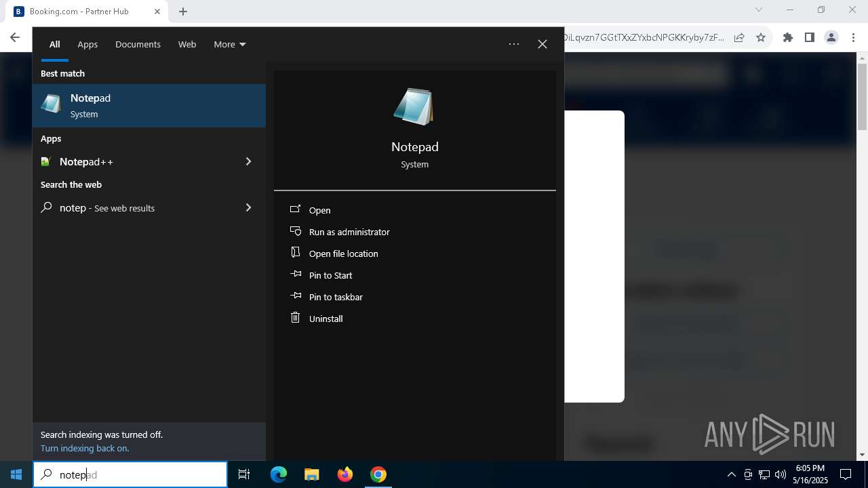Click the search magnifier in the web results row

tap(46, 207)
